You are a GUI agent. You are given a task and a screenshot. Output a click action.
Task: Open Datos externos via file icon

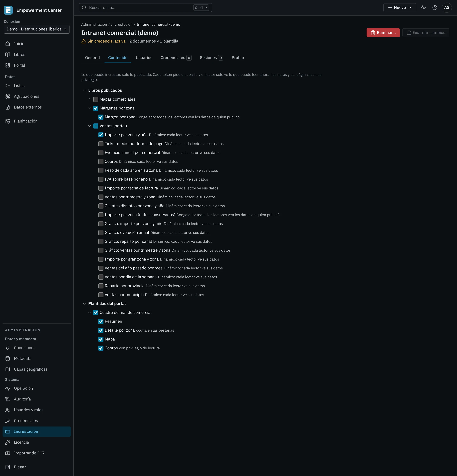pos(8,107)
